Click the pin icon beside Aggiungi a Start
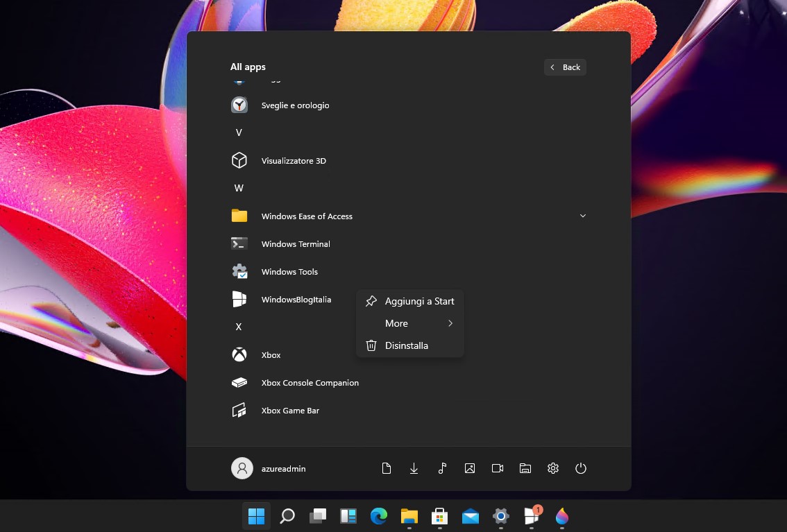 (x=371, y=301)
